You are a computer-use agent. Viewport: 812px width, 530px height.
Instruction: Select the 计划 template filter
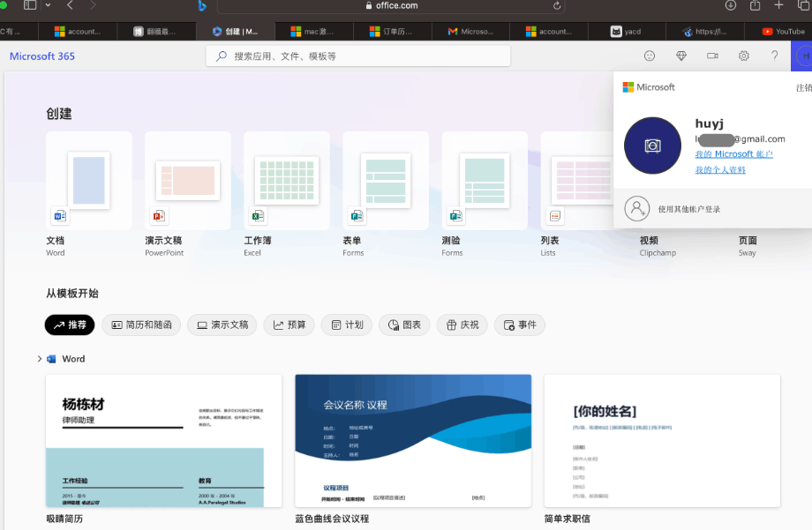coord(347,325)
